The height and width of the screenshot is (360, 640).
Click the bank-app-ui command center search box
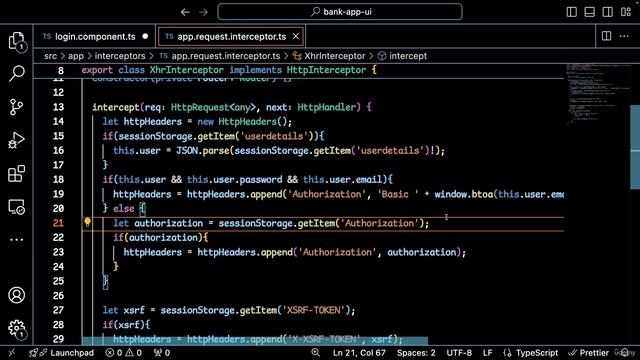coord(340,12)
